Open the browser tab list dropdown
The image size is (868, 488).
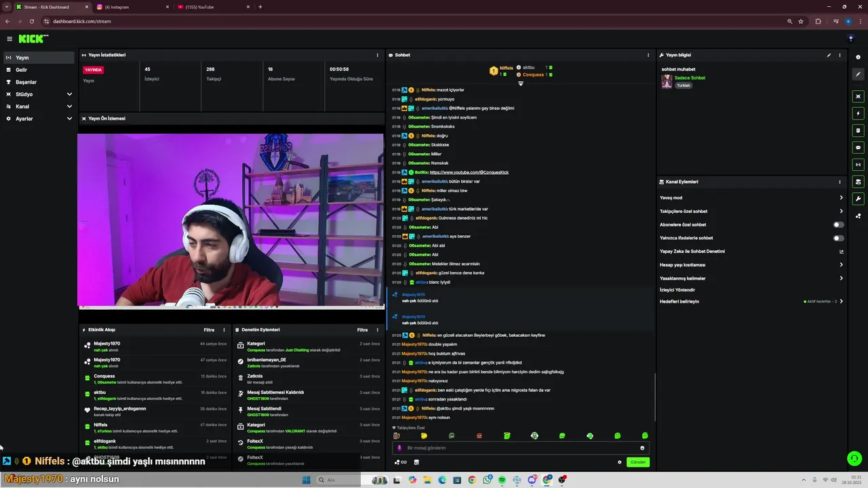click(7, 7)
